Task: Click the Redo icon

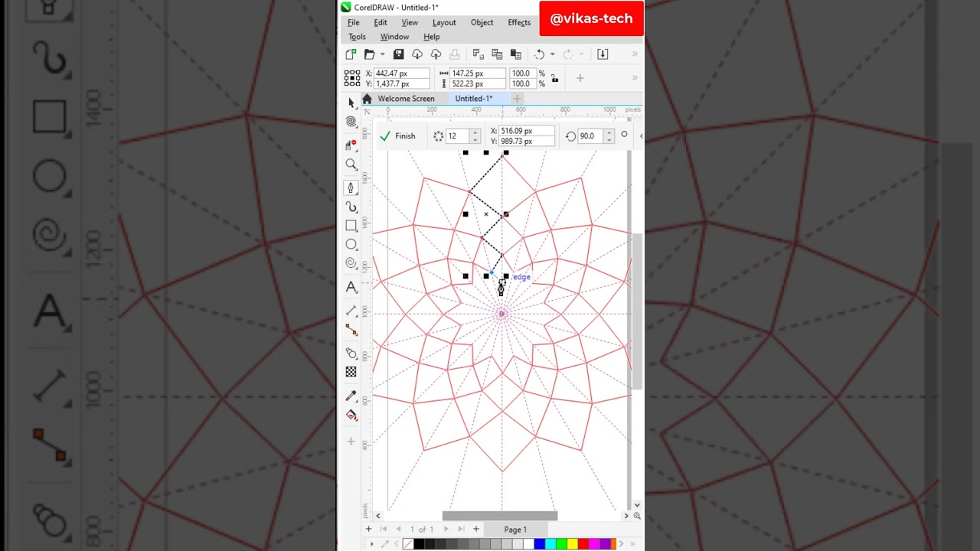Action: pos(567,54)
